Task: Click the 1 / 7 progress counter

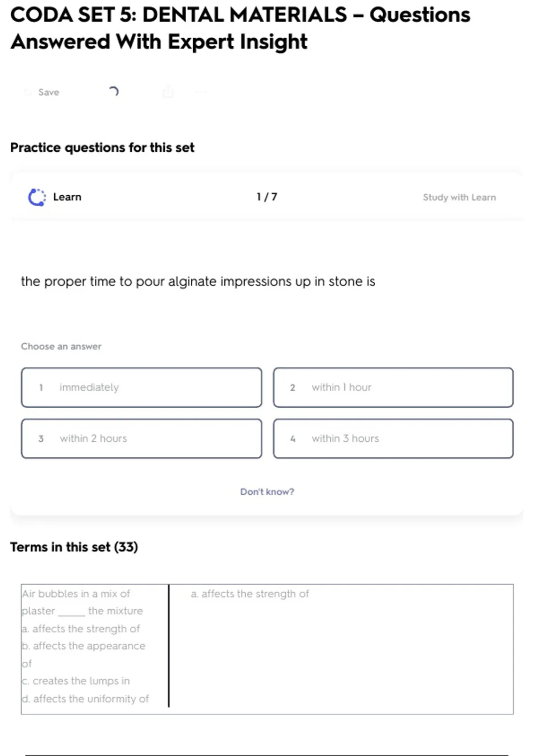Action: 267,197
